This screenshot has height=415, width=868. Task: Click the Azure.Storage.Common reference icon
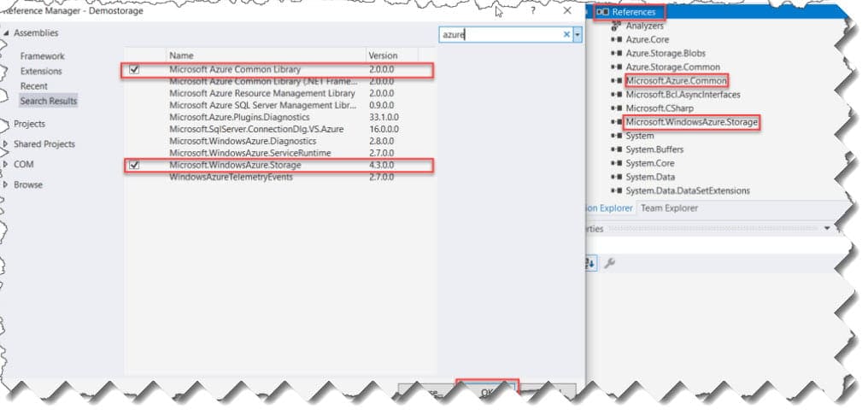616,67
